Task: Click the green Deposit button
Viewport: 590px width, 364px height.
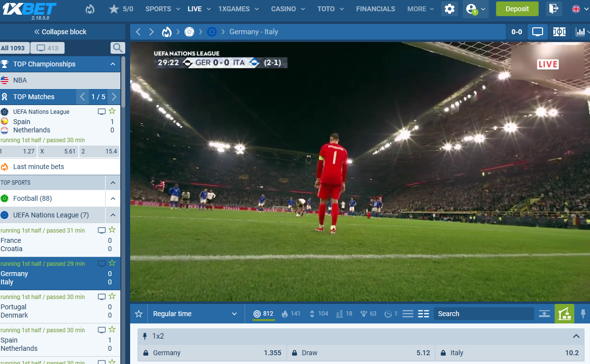Action: [x=517, y=9]
